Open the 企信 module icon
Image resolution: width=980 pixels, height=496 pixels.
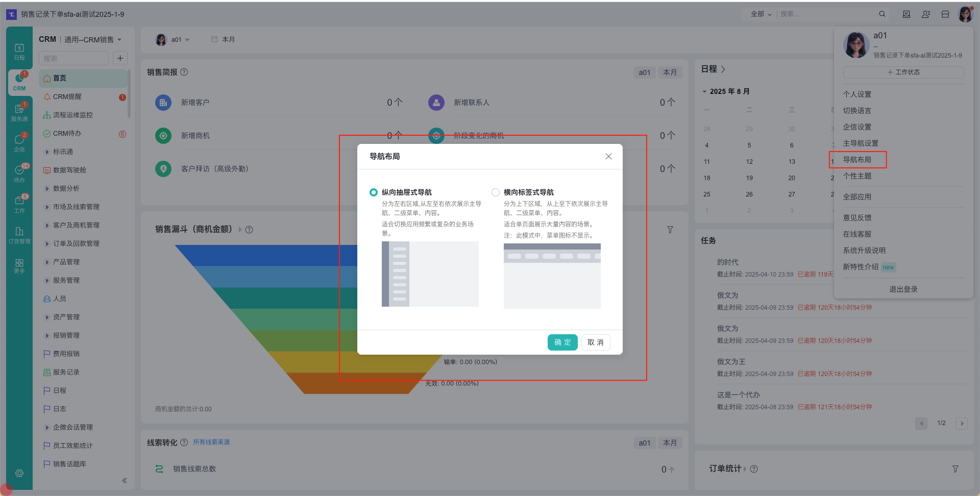tap(19, 144)
